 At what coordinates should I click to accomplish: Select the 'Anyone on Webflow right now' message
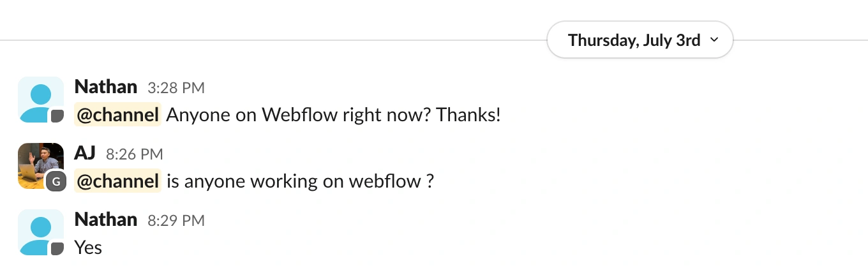[333, 115]
